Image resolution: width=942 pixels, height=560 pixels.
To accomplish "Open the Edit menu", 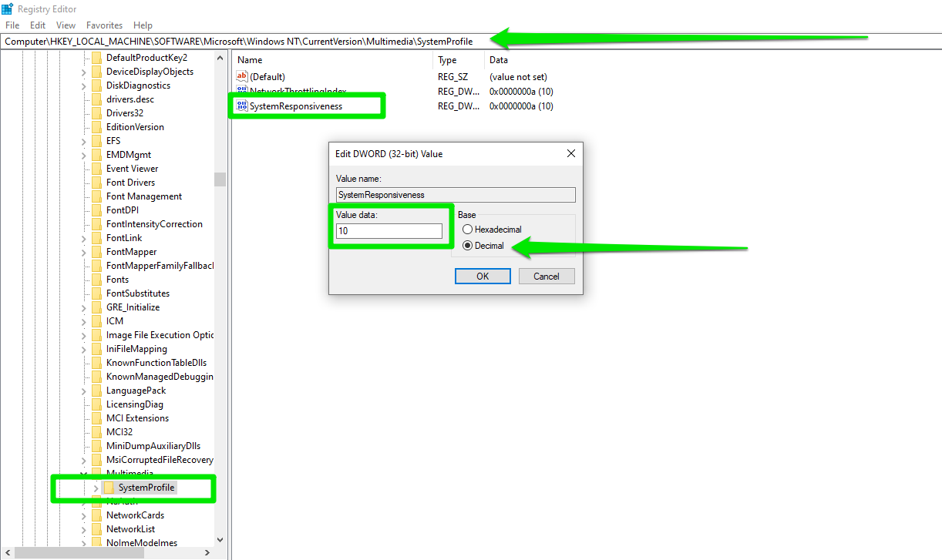I will [x=38, y=25].
